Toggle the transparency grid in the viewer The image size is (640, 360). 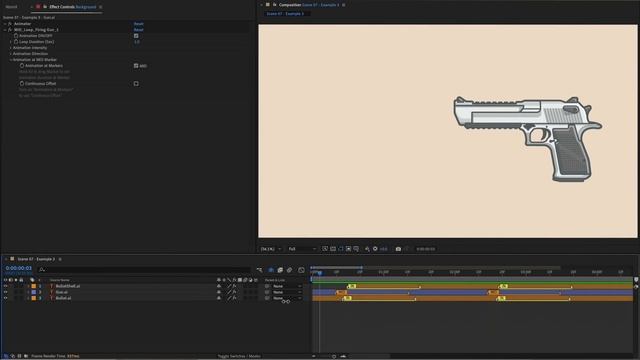click(333, 249)
